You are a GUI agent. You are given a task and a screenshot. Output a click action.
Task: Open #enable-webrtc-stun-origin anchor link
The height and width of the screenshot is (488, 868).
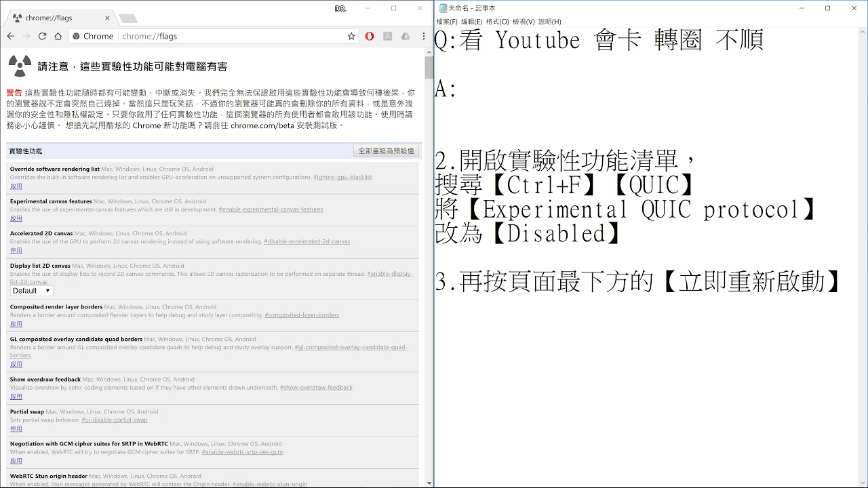click(270, 484)
